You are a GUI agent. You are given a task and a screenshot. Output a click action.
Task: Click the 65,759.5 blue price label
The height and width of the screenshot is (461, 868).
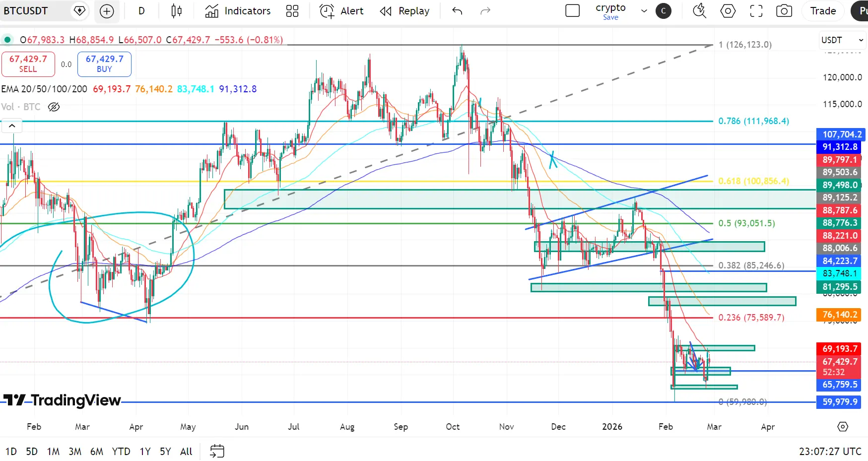(x=839, y=385)
